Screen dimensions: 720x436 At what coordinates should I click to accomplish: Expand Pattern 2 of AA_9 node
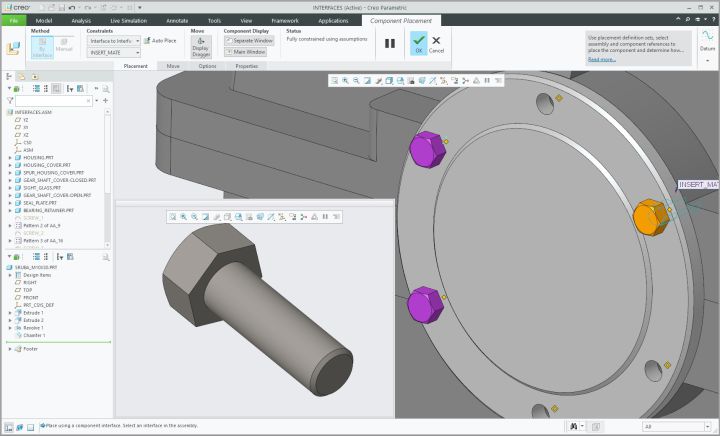[10, 225]
